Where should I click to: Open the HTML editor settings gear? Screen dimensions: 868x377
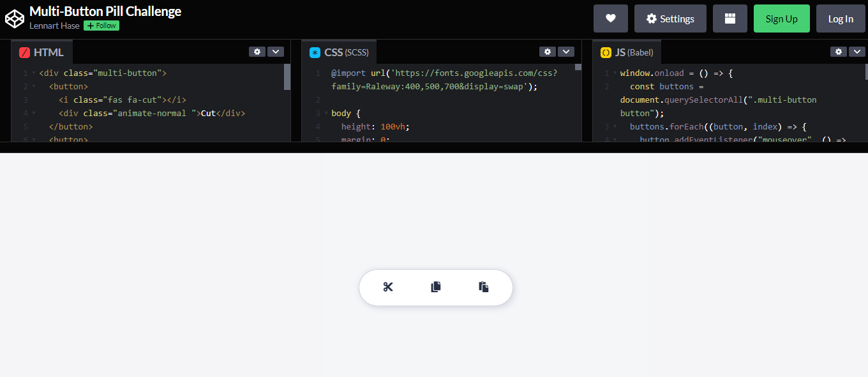coord(257,52)
